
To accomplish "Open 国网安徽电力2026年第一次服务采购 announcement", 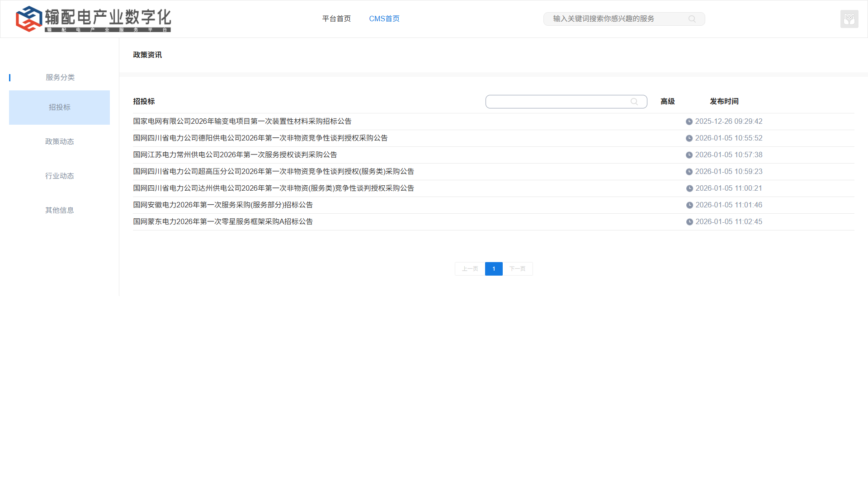I will (x=223, y=205).
